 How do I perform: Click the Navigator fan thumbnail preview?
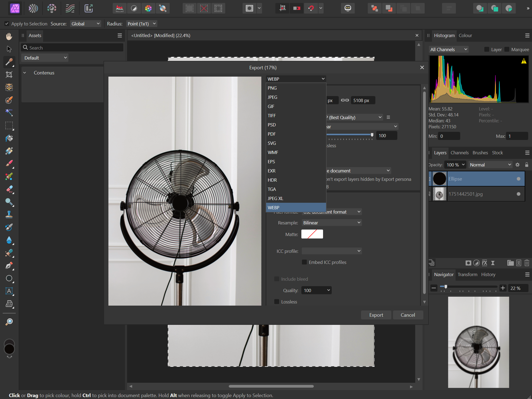point(478,342)
